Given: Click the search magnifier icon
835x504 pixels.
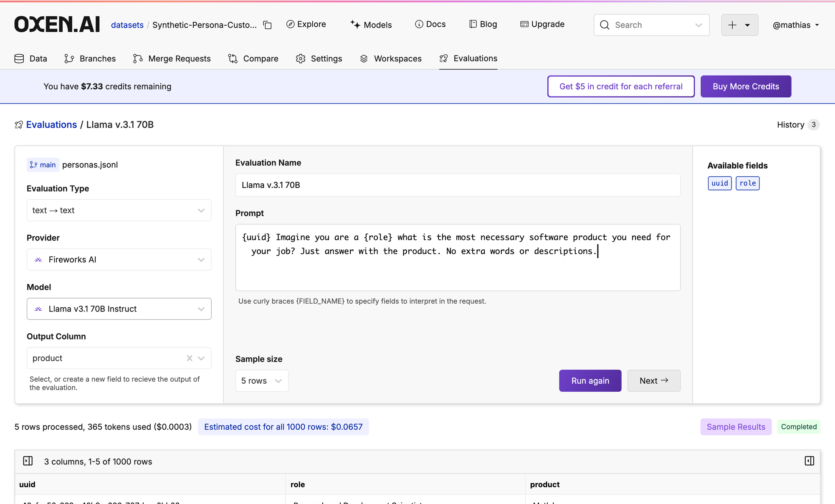Looking at the screenshot, I should (605, 25).
